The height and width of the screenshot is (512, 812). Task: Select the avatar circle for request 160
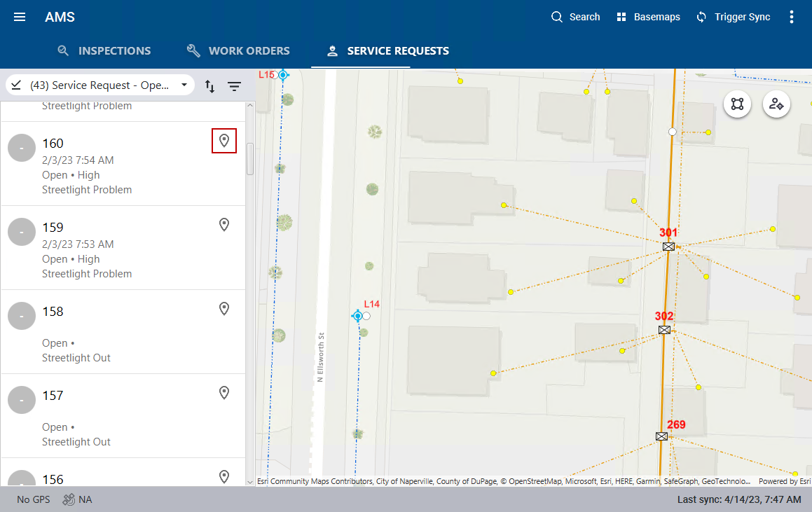pyautogui.click(x=22, y=148)
